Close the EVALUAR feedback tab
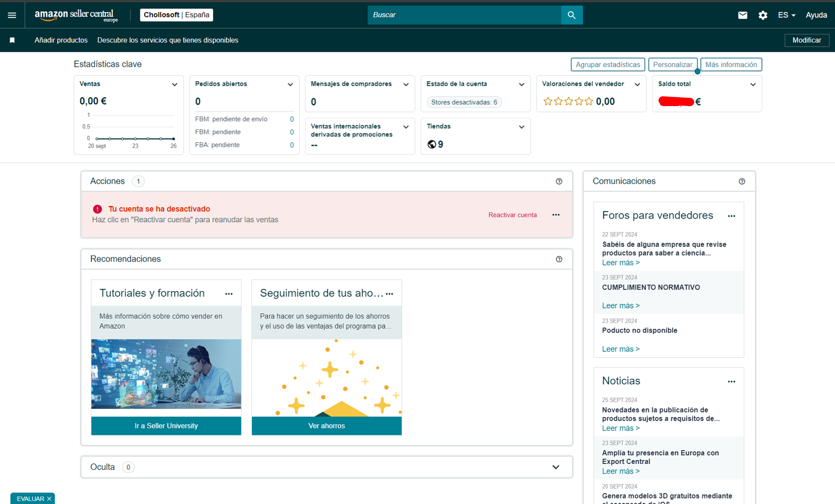The width and height of the screenshot is (835, 504). click(x=49, y=499)
